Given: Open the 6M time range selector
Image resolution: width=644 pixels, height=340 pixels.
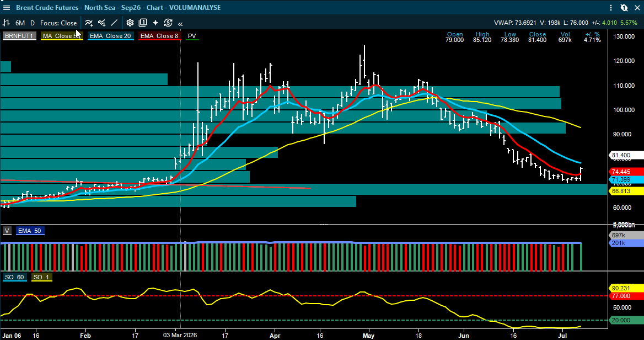Looking at the screenshot, I should (20, 23).
